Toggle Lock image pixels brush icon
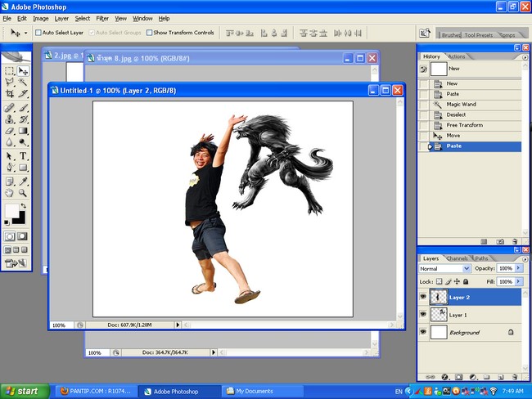The image size is (532, 399). [x=449, y=281]
